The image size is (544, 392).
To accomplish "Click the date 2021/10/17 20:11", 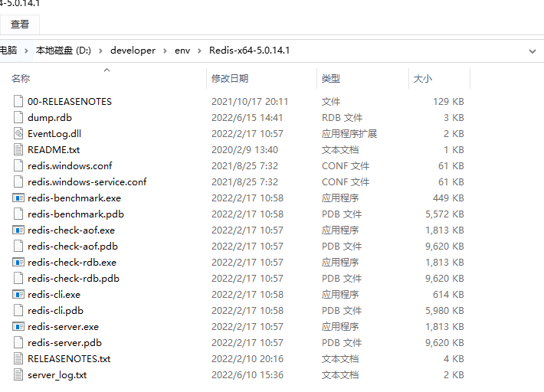I will [250, 102].
